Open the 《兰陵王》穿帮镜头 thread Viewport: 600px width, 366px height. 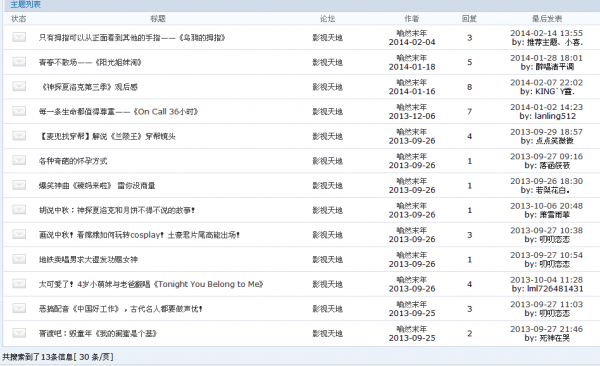107,136
